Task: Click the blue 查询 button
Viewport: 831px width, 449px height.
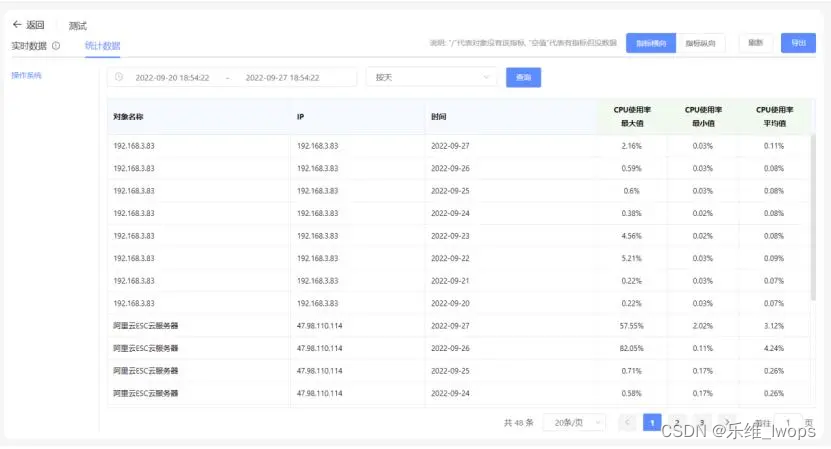Action: click(523, 77)
